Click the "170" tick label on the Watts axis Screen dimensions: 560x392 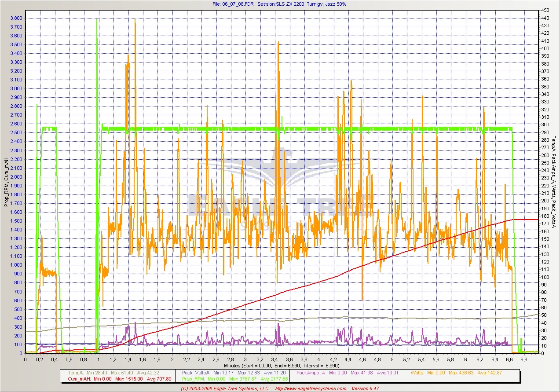pos(545,224)
